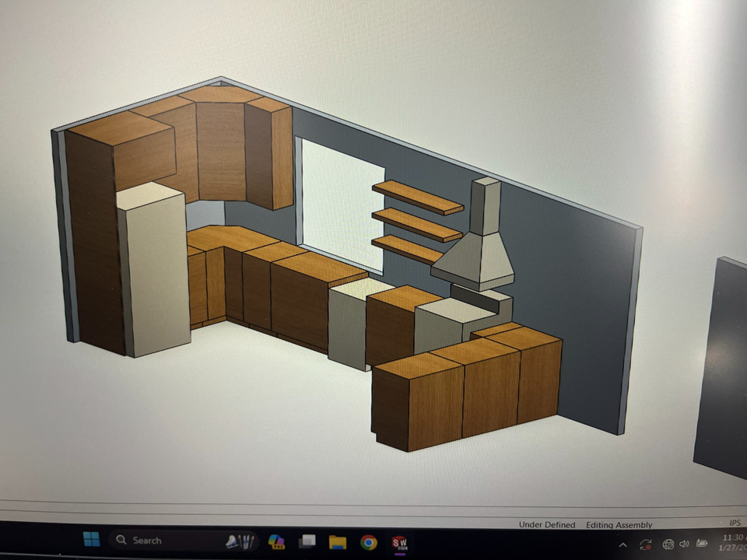
Task: Open the IPS unit system selector
Action: pyautogui.click(x=735, y=523)
